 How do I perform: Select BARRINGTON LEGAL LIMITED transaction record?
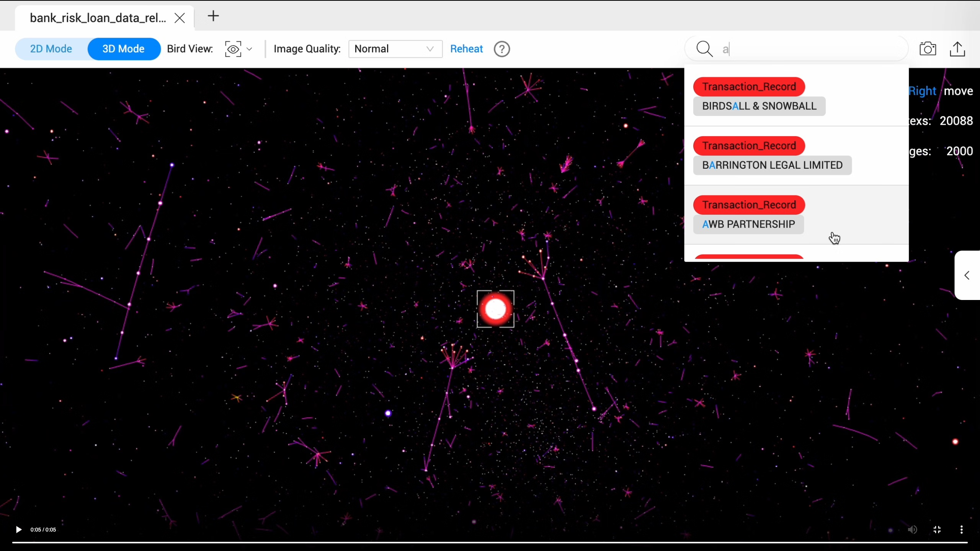point(773,165)
